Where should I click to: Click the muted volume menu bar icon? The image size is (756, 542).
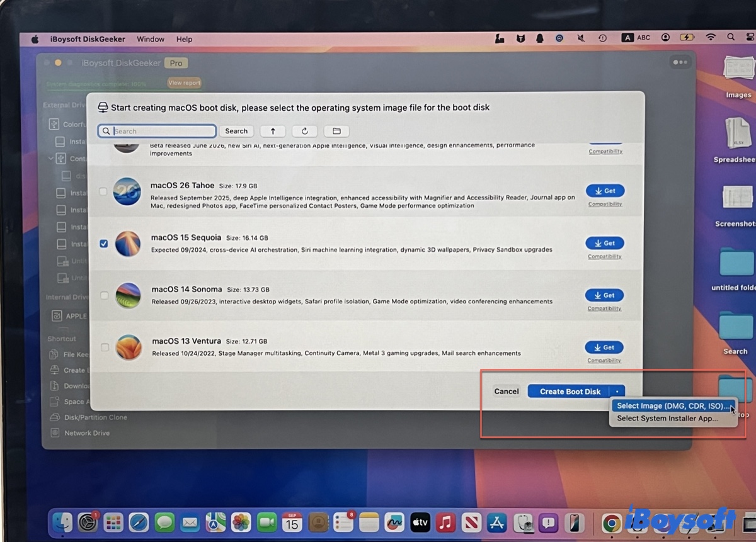coord(580,38)
